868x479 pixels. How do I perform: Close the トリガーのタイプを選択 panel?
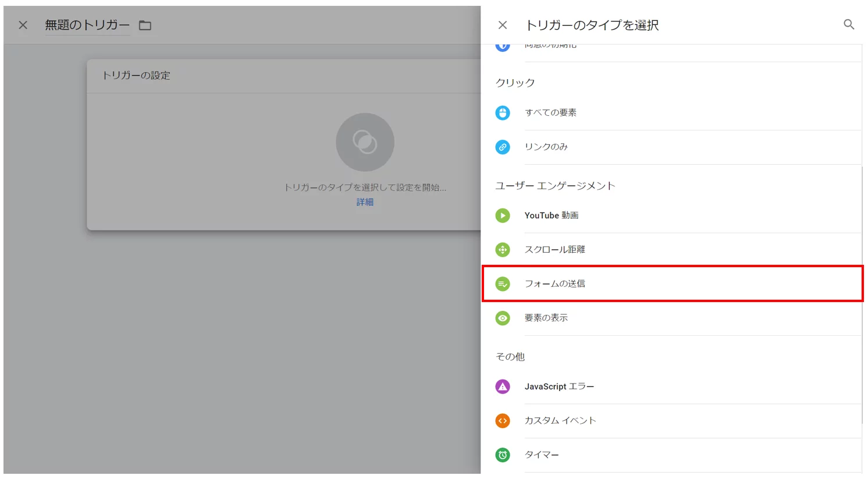(x=502, y=24)
